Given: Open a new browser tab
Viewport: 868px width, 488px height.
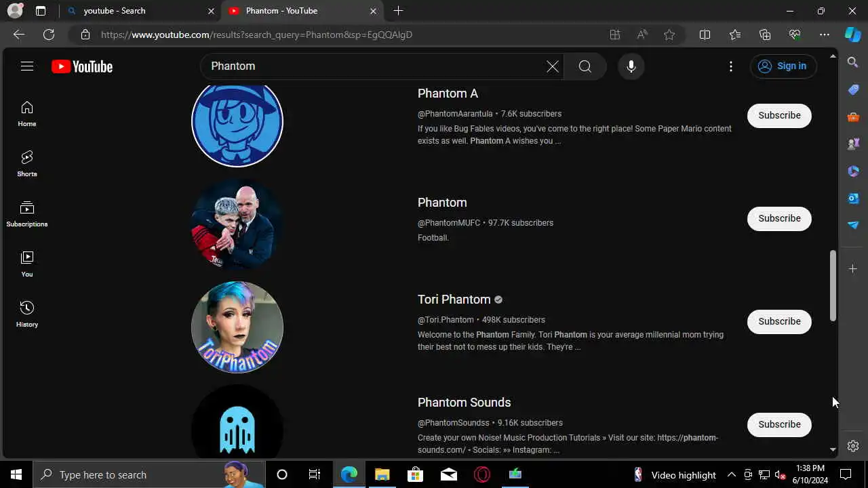Looking at the screenshot, I should click(398, 11).
